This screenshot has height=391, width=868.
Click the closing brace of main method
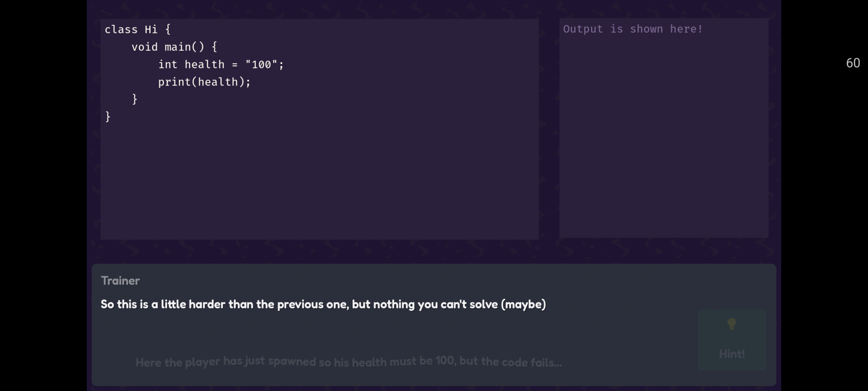(135, 99)
